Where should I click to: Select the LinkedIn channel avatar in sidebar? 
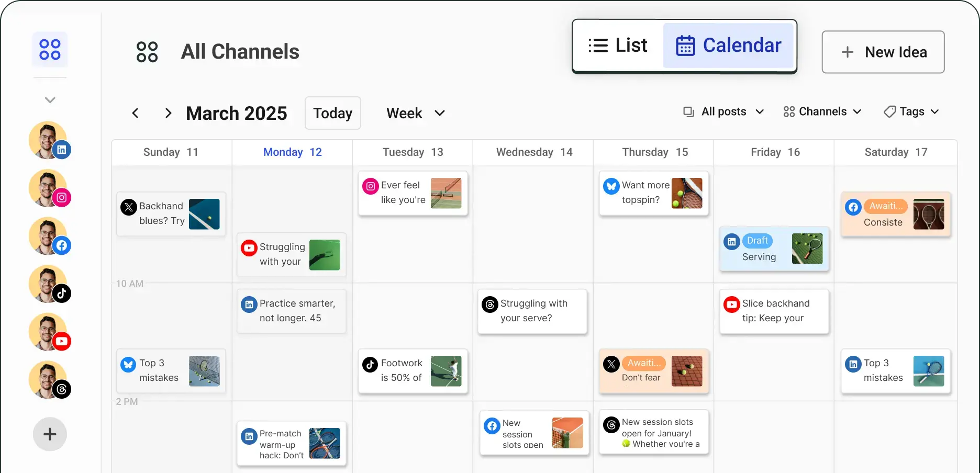pyautogui.click(x=48, y=140)
